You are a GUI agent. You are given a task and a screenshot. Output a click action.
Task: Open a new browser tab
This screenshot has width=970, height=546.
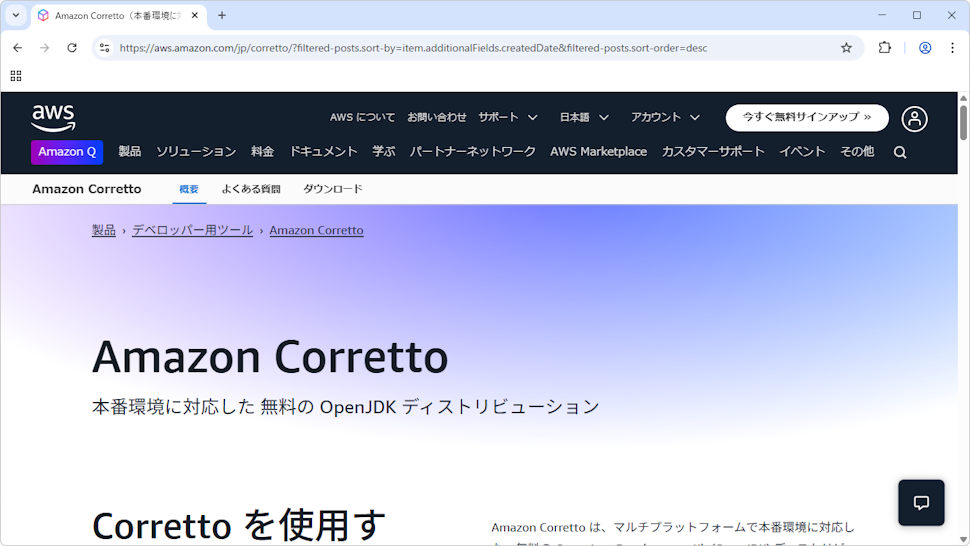pyautogui.click(x=222, y=15)
